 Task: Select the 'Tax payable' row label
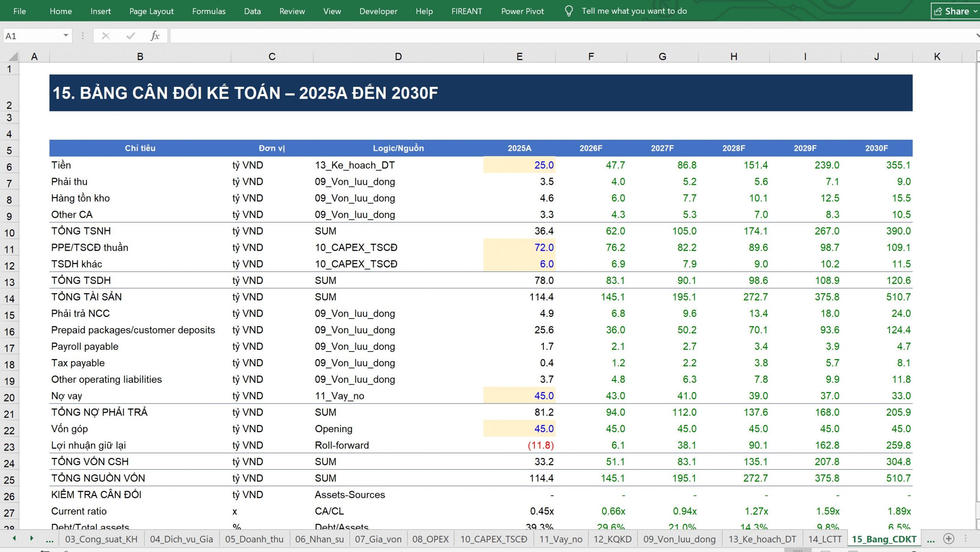(x=78, y=363)
